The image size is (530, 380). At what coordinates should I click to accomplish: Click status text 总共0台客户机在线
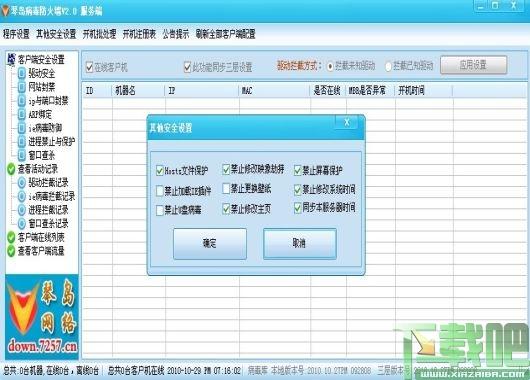(136, 371)
